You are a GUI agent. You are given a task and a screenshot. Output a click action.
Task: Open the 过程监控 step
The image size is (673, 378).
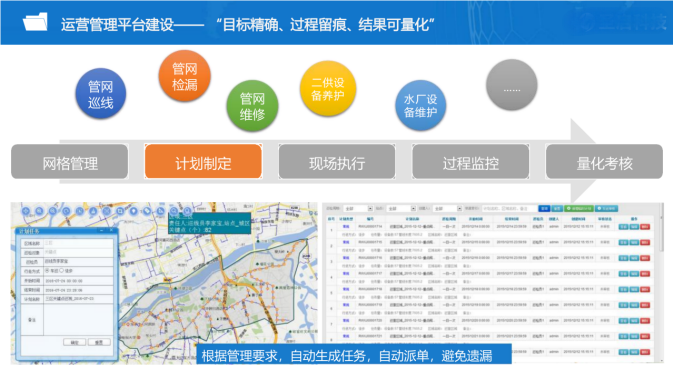[x=470, y=162]
